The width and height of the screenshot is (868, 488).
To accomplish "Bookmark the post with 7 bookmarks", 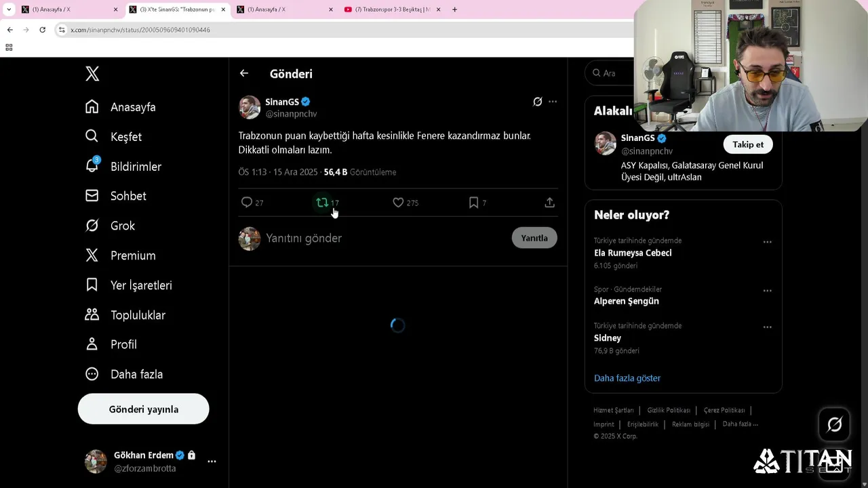I will click(x=477, y=203).
